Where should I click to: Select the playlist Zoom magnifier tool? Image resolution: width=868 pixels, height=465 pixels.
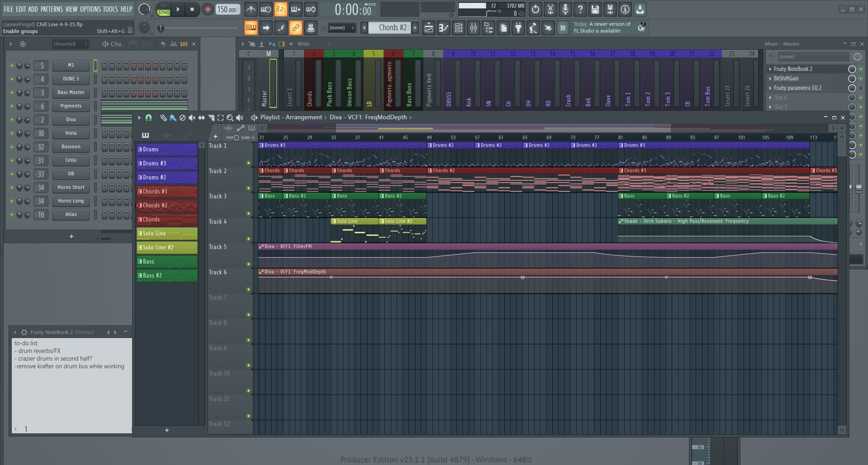point(230,117)
